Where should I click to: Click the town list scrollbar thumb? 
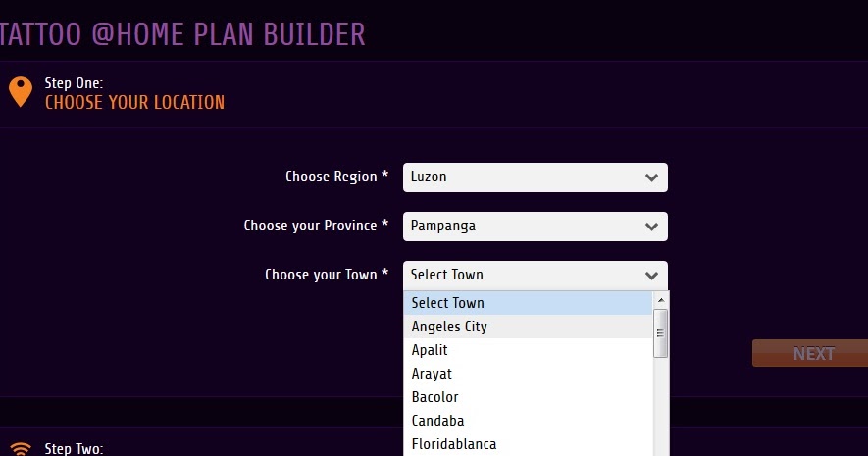click(x=660, y=333)
